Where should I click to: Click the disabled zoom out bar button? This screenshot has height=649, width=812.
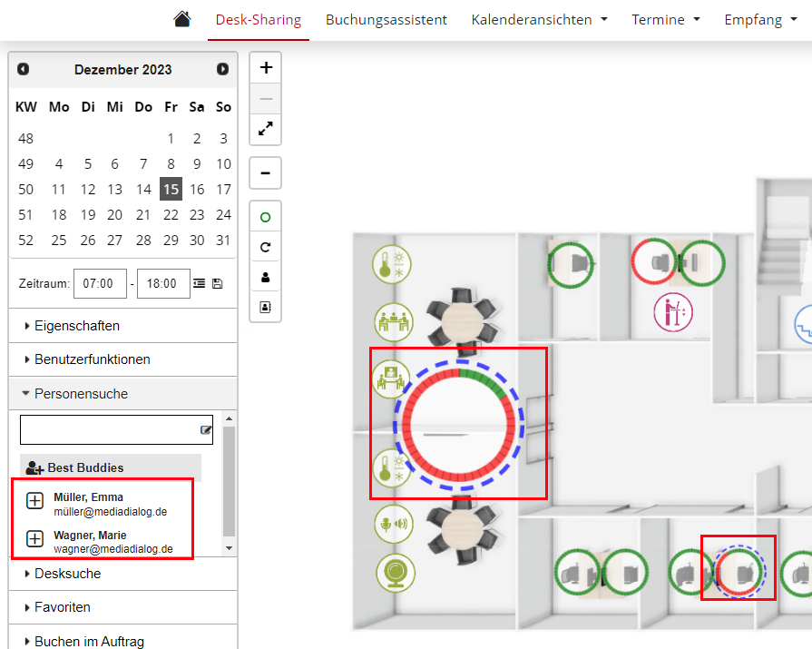[266, 98]
